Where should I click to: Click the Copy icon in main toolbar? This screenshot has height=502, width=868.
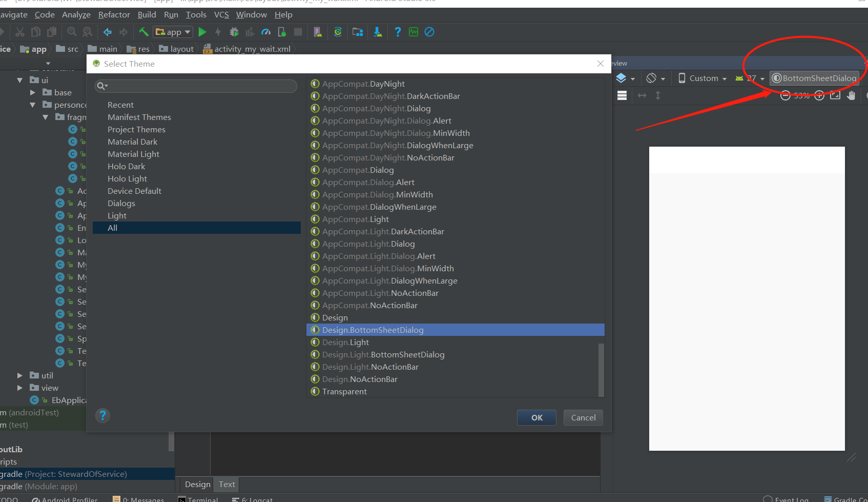(x=36, y=32)
